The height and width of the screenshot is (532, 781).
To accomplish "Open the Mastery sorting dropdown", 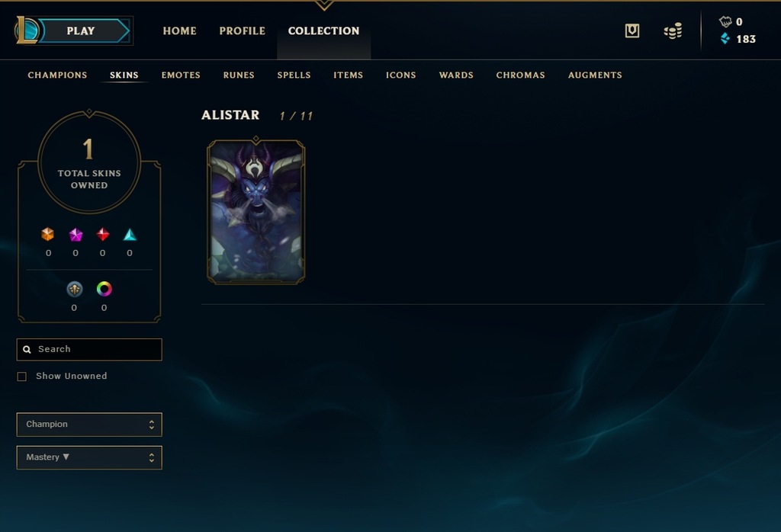I will 89,457.
